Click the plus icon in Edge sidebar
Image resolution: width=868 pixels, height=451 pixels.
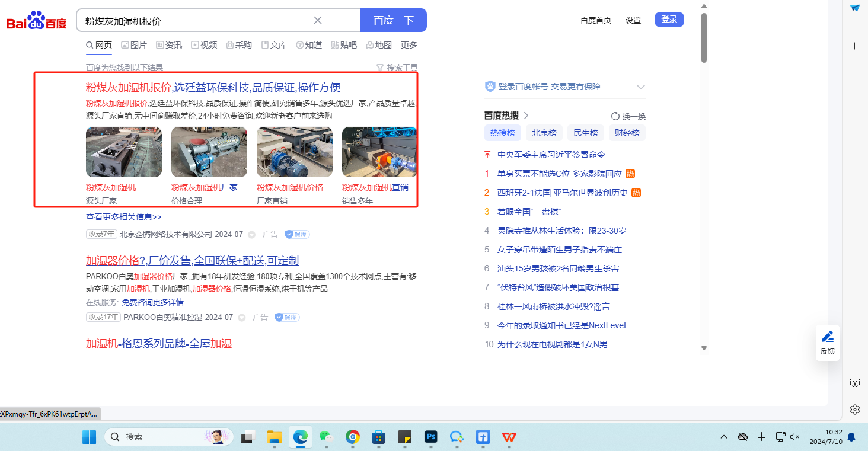854,46
